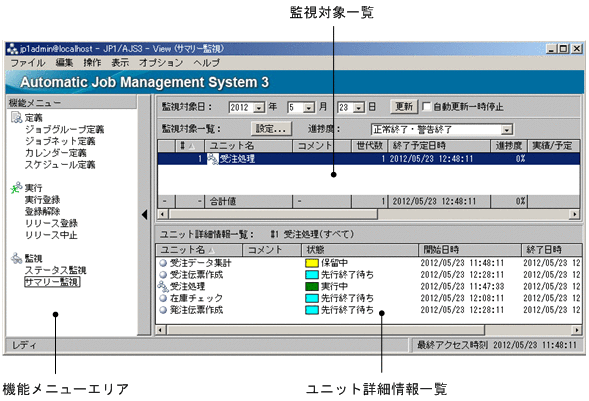
Task: Click the 状態 column header
Action: (360, 250)
